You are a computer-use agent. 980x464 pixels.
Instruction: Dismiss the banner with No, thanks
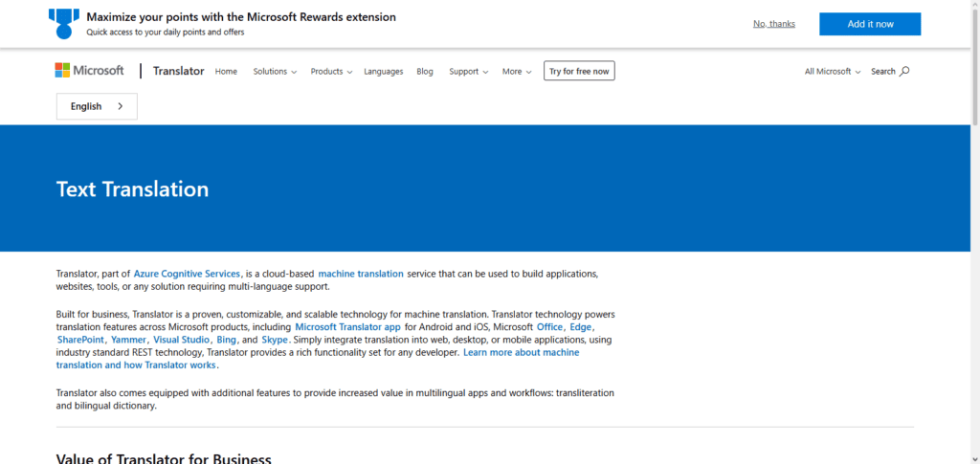773,24
